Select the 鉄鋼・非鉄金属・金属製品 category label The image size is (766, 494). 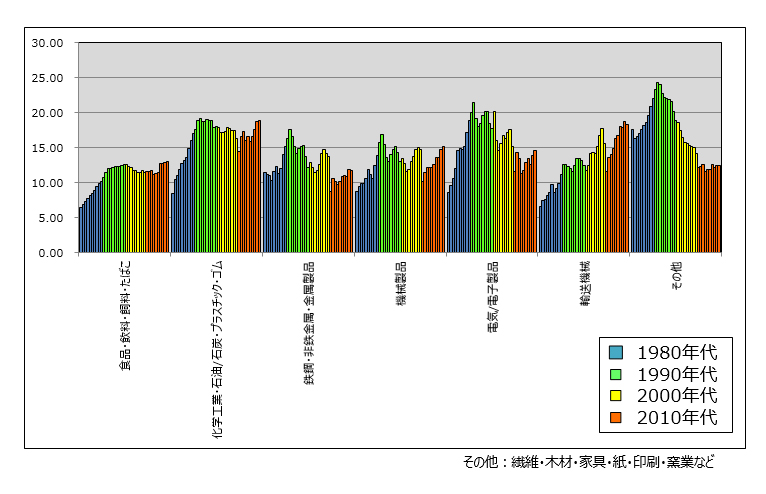coord(309,324)
